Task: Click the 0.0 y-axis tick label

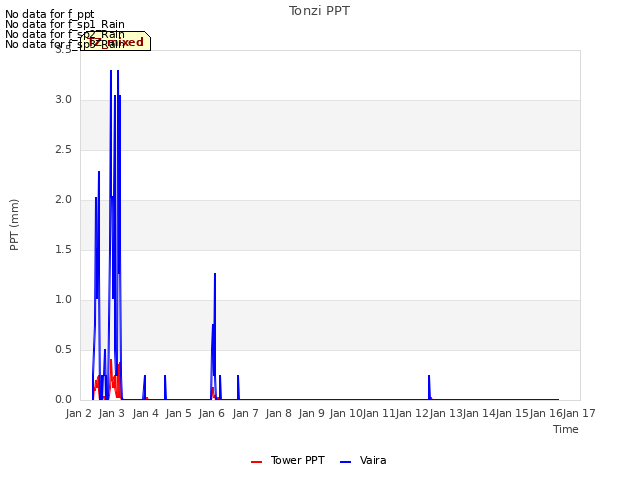Action: [x=64, y=400]
